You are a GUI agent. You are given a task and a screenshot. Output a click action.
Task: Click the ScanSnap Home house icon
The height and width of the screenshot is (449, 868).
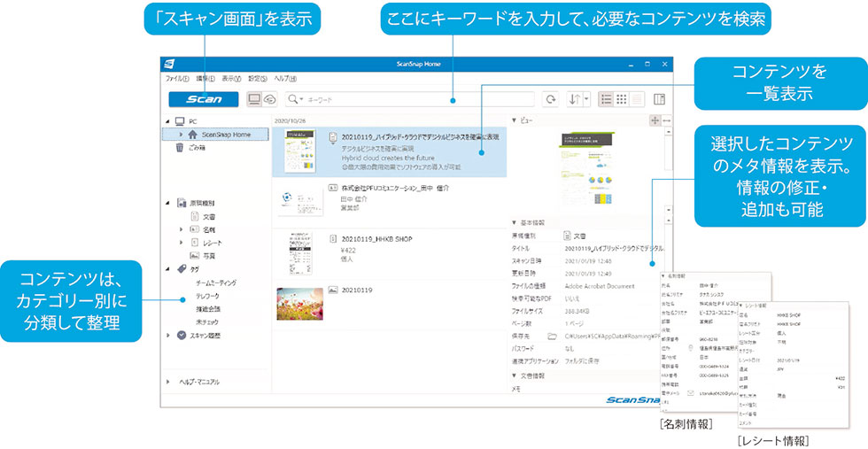point(193,135)
